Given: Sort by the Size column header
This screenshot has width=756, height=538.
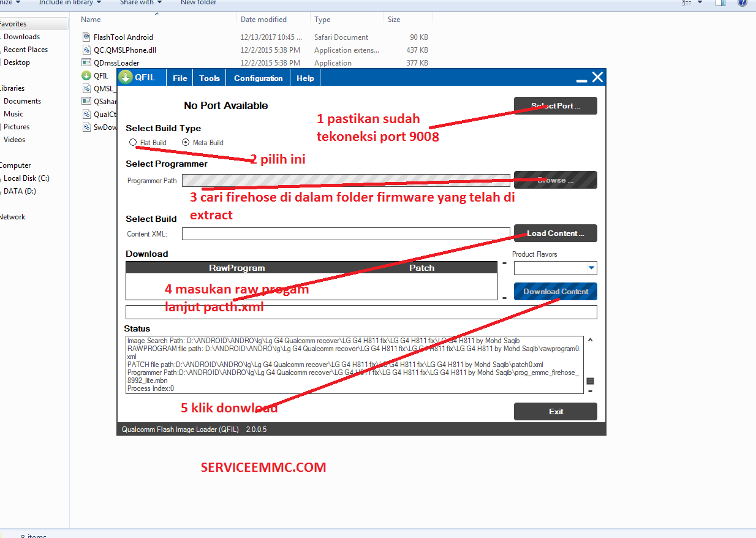Looking at the screenshot, I should click(394, 20).
